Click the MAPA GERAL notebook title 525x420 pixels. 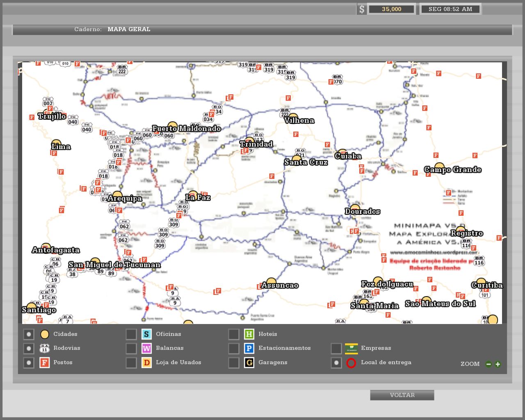click(129, 29)
